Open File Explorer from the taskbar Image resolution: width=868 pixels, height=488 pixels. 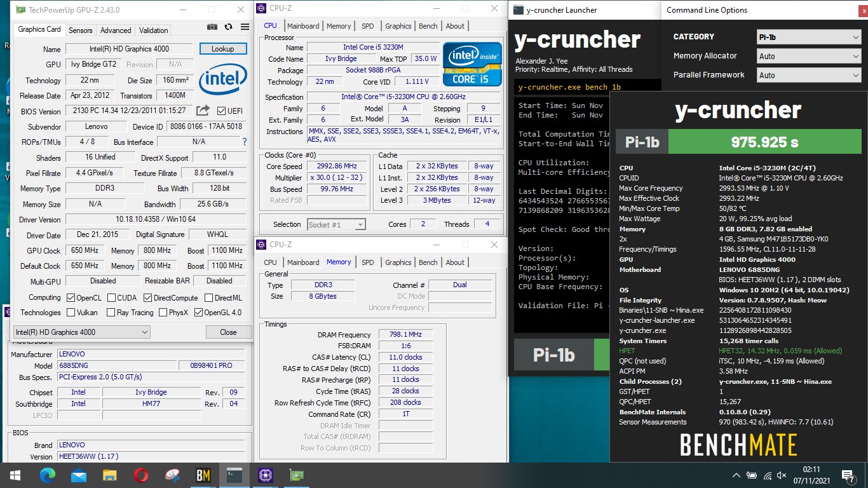(x=110, y=475)
